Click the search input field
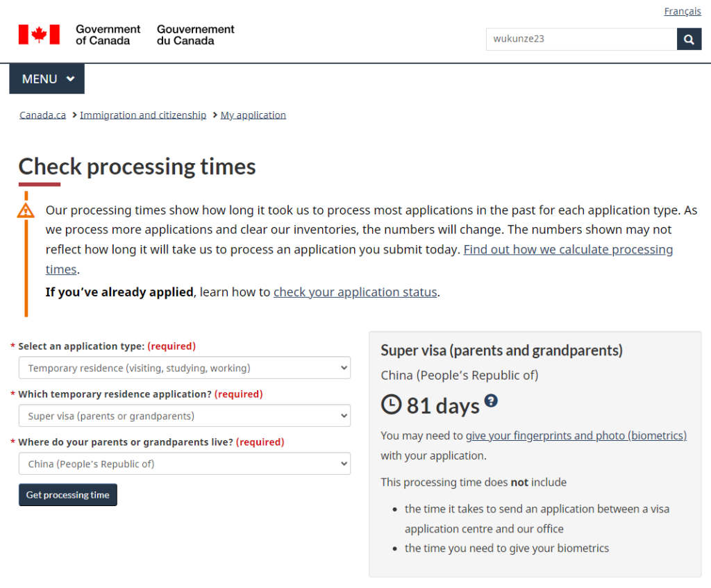711x588 pixels. coord(580,40)
